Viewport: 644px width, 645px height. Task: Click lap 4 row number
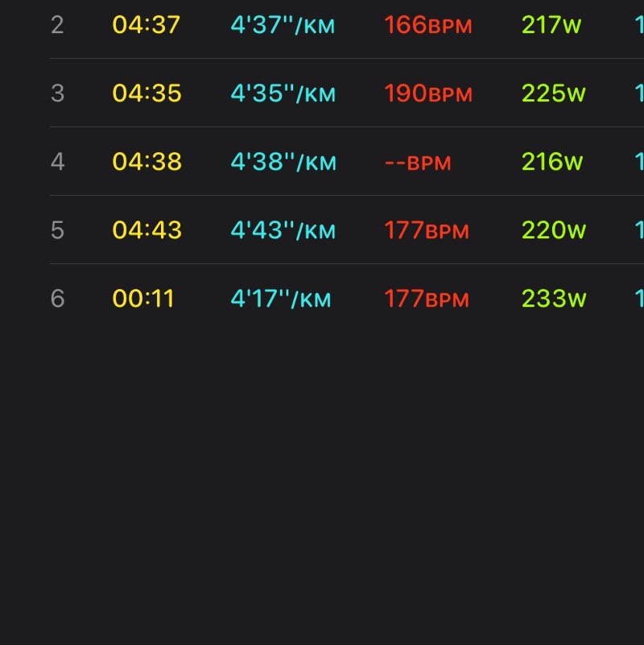pos(57,162)
